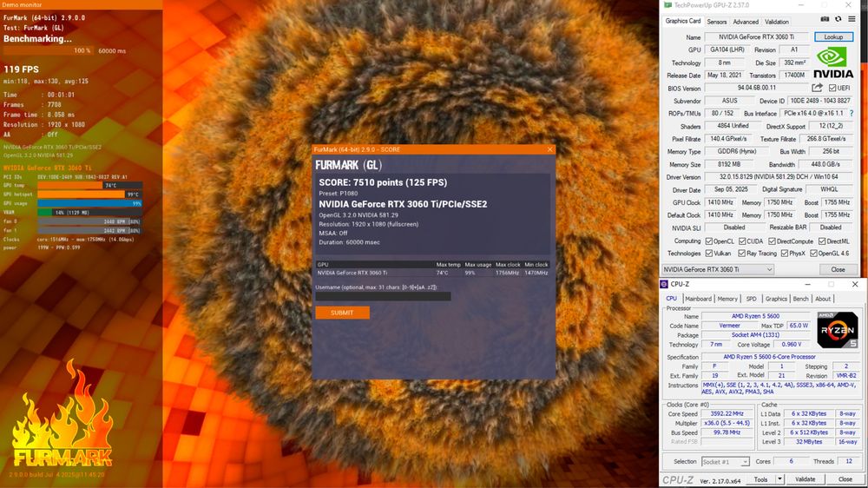Viewport: 868px width, 488px height.
Task: Click the Close button in GPU-Z
Action: pos(838,270)
